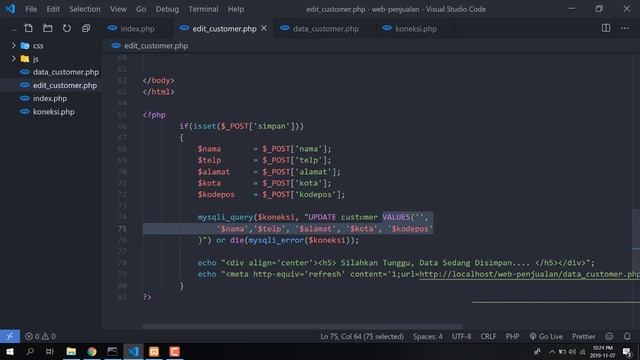Open volume control in system tray

[572, 352]
